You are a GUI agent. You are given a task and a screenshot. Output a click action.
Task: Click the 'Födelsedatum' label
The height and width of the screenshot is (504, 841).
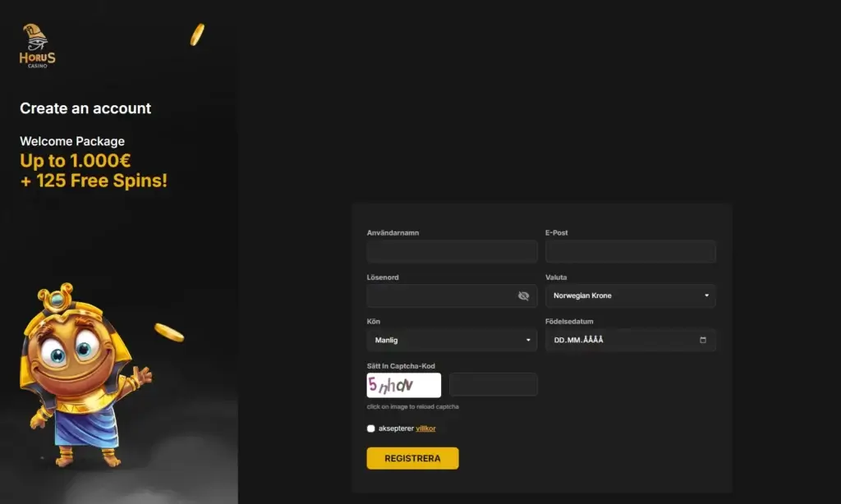(x=569, y=322)
